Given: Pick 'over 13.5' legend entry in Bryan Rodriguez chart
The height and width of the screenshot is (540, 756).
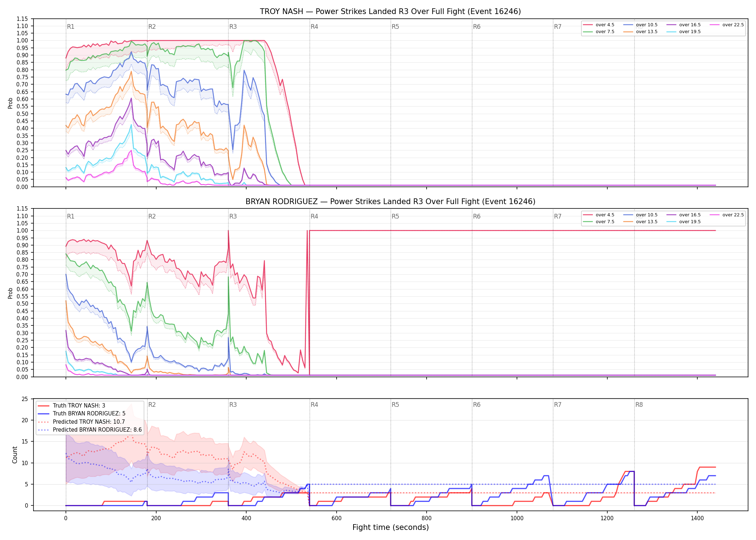Looking at the screenshot, I should (x=640, y=222).
